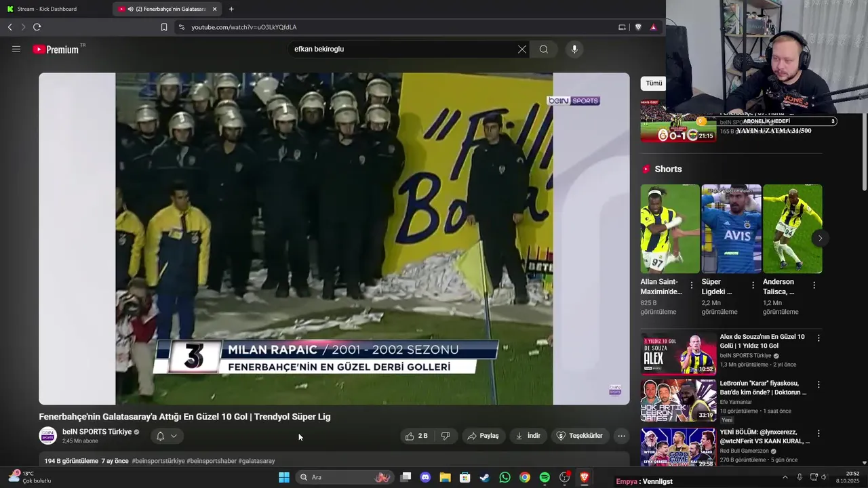Open WhatsApp from the taskbar

click(x=505, y=477)
